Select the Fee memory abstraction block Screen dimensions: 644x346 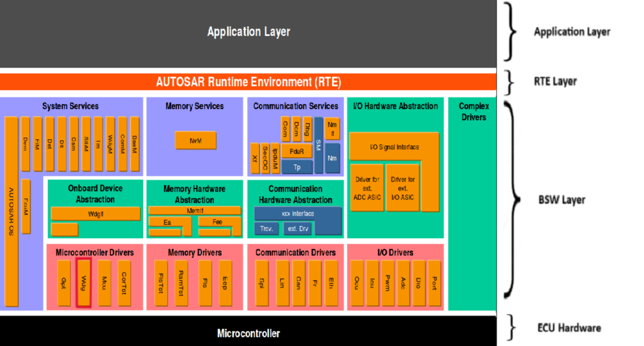tap(218, 222)
